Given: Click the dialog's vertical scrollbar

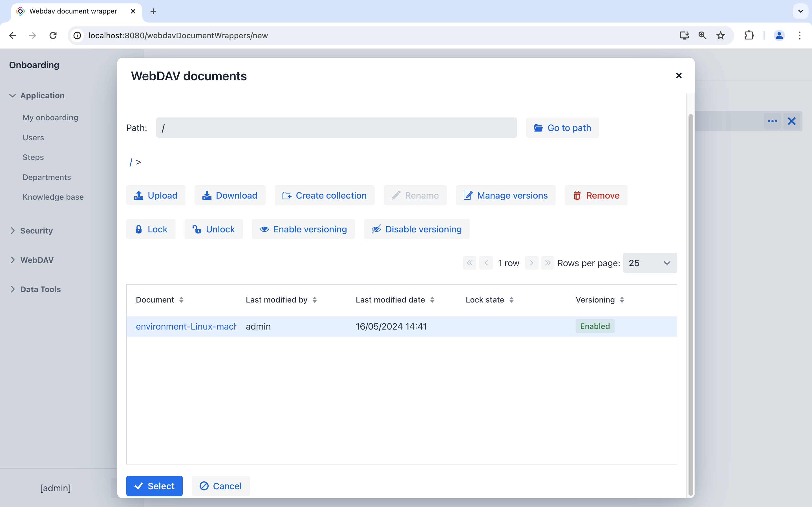Looking at the screenshot, I should click(690, 302).
